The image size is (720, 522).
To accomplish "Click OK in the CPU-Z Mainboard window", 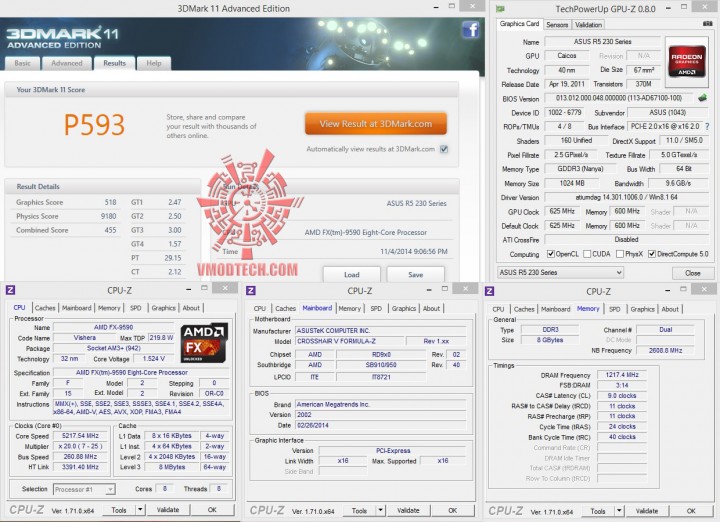I will click(452, 510).
